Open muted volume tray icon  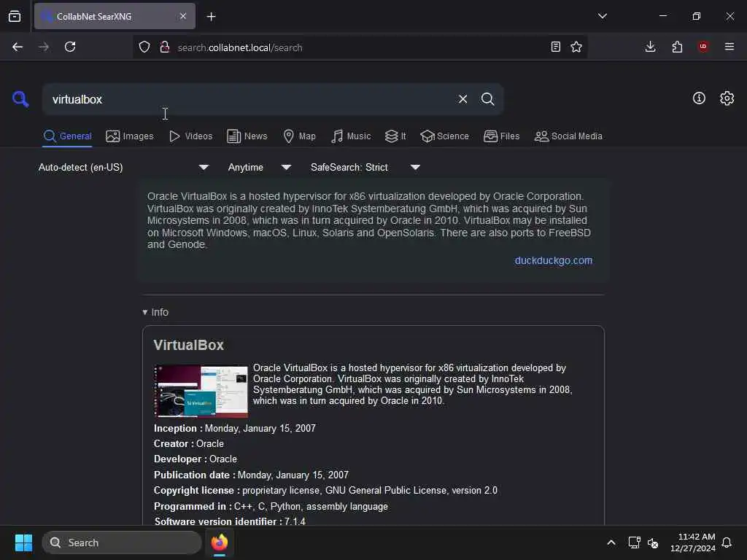[653, 542]
